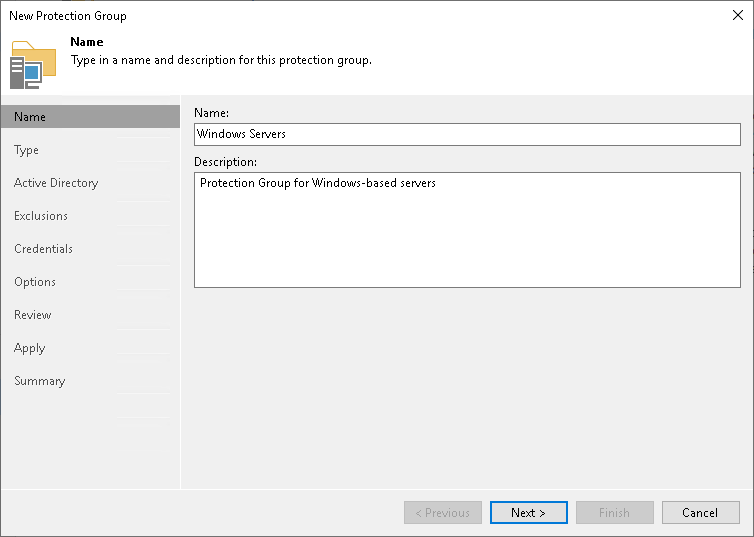Select the Apply step

30,348
